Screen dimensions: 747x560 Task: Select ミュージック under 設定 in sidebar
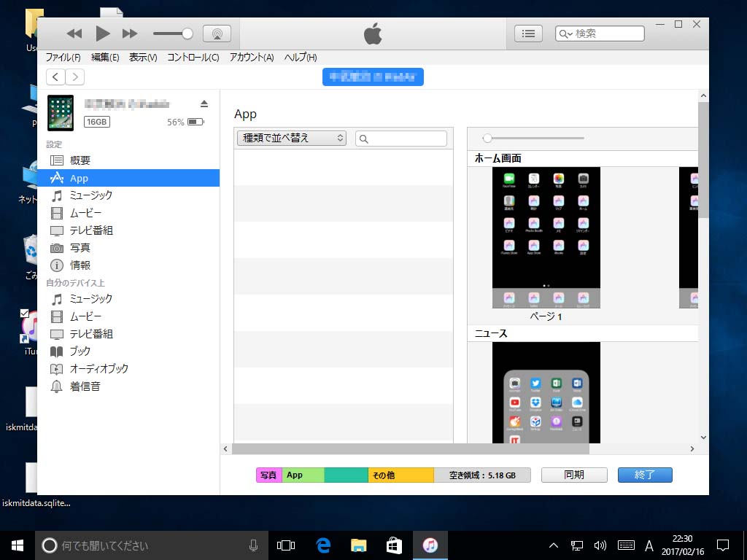tap(91, 195)
